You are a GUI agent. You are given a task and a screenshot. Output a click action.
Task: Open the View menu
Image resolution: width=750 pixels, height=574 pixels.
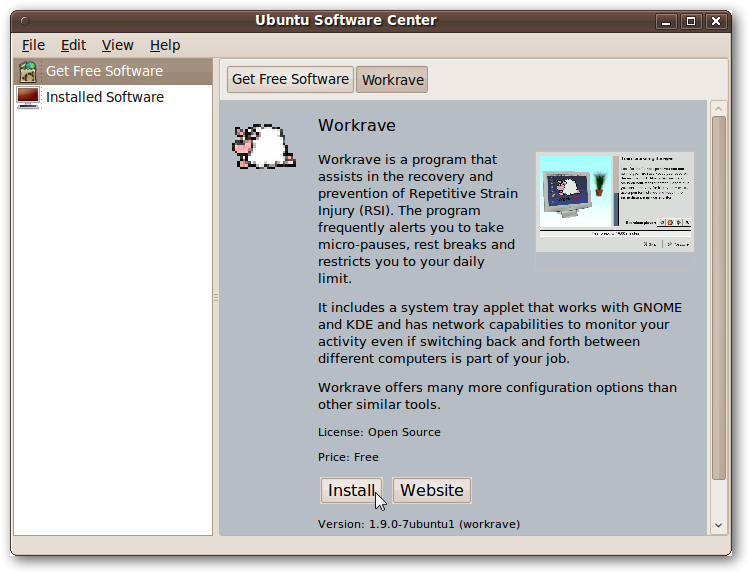pos(117,45)
